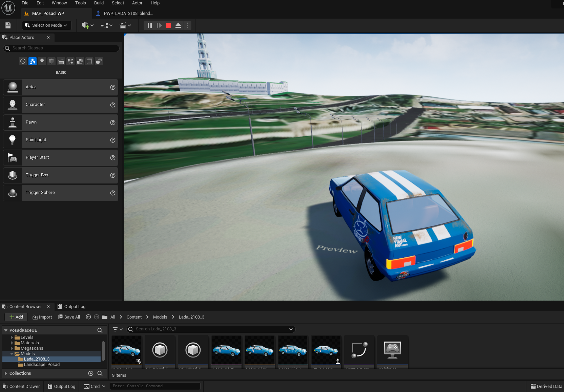
Task: Open help for the Point Light class
Action: (113, 140)
